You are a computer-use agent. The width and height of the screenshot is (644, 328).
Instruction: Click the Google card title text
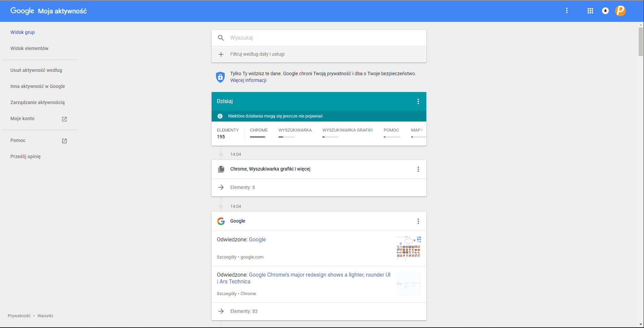coord(237,221)
